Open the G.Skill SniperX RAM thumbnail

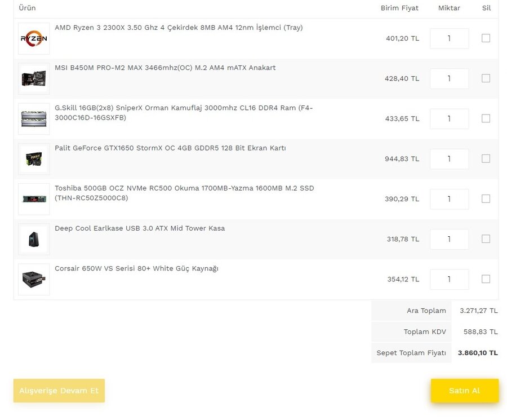[34, 119]
